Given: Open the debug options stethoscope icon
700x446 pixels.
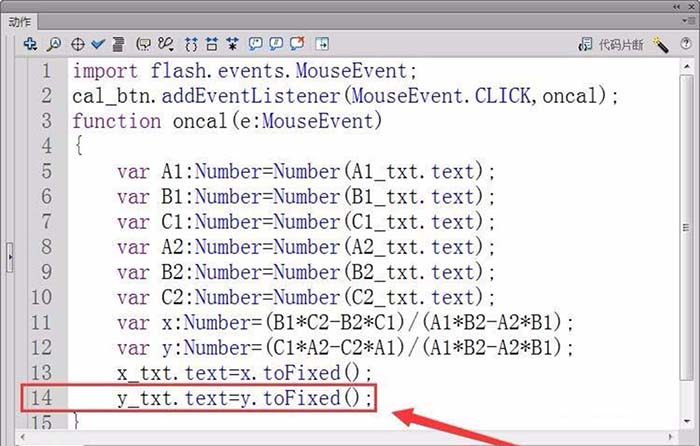Looking at the screenshot, I should [166, 44].
